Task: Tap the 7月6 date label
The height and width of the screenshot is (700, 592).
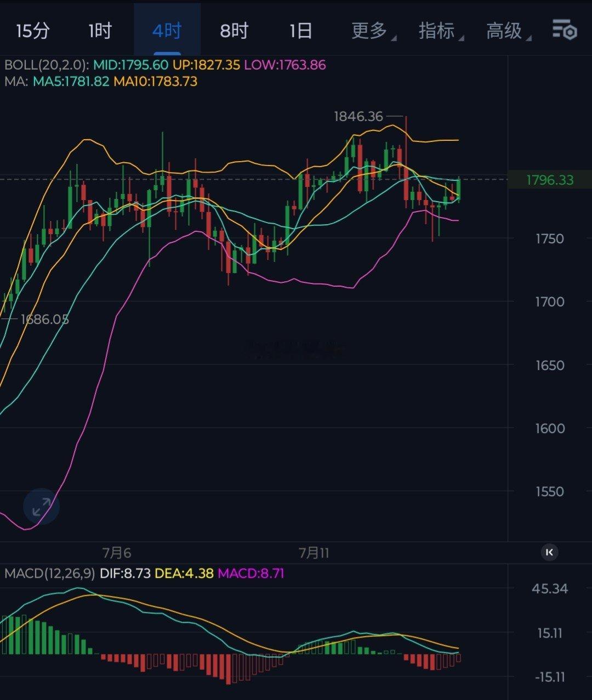Action: pyautogui.click(x=117, y=553)
